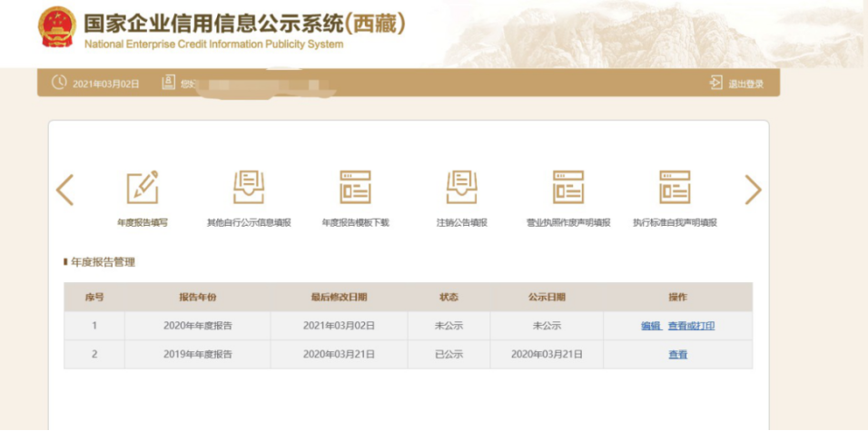
Task: Click the 报告年份 column header
Action: [198, 297]
